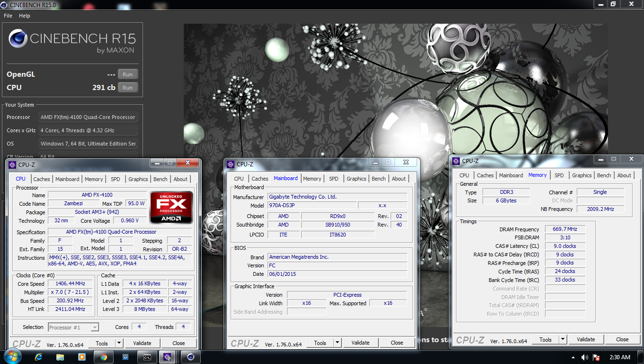Viewport: 644px width, 364px height.
Task: Open SPD tab in CPU-Z Memory window
Action: 559,175
